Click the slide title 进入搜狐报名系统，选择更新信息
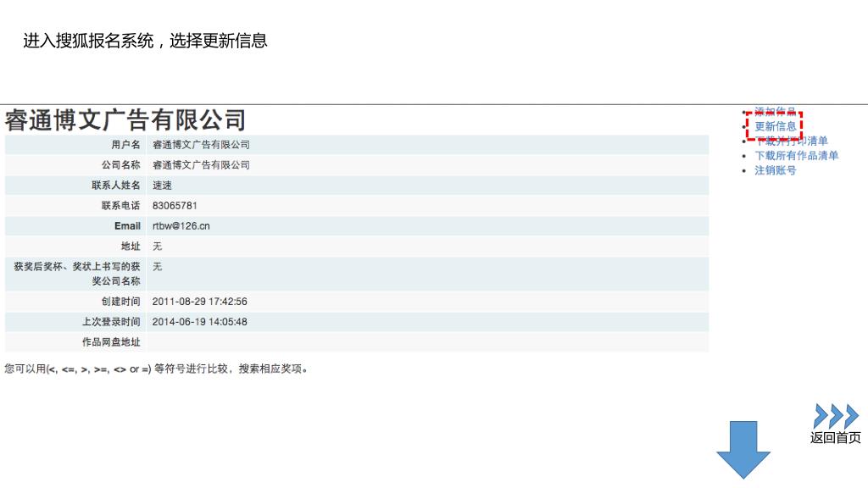The height and width of the screenshot is (488, 868). [x=145, y=41]
